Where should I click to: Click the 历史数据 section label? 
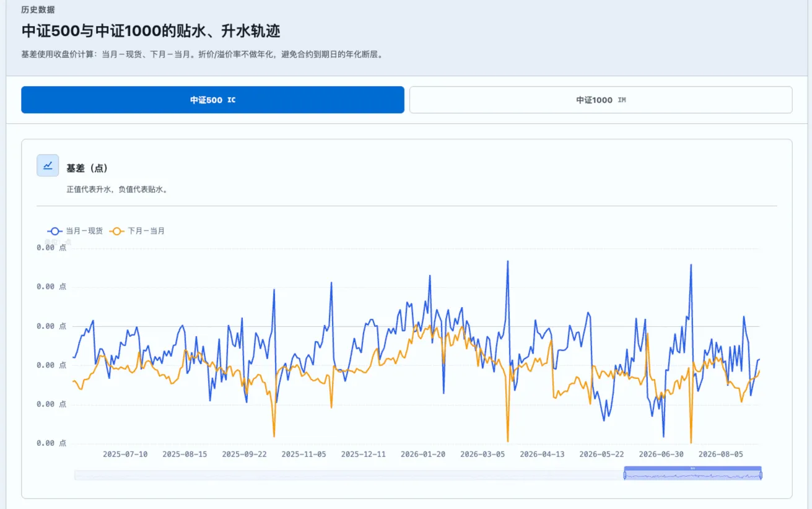click(37, 9)
